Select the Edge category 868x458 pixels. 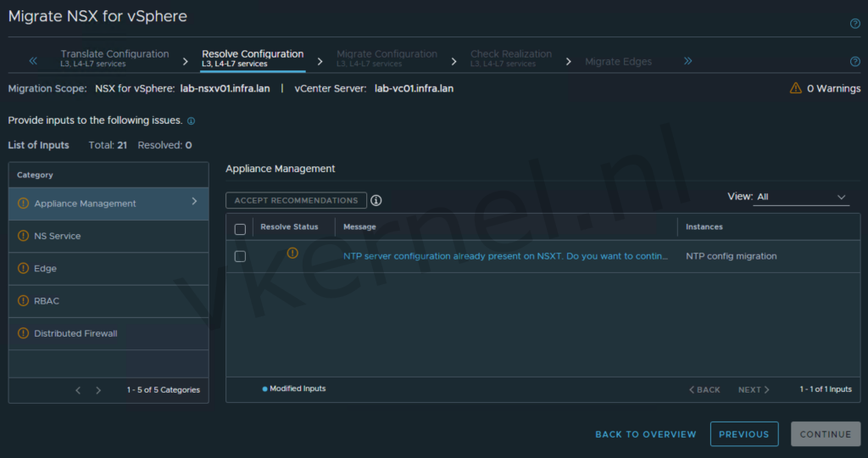pos(108,269)
